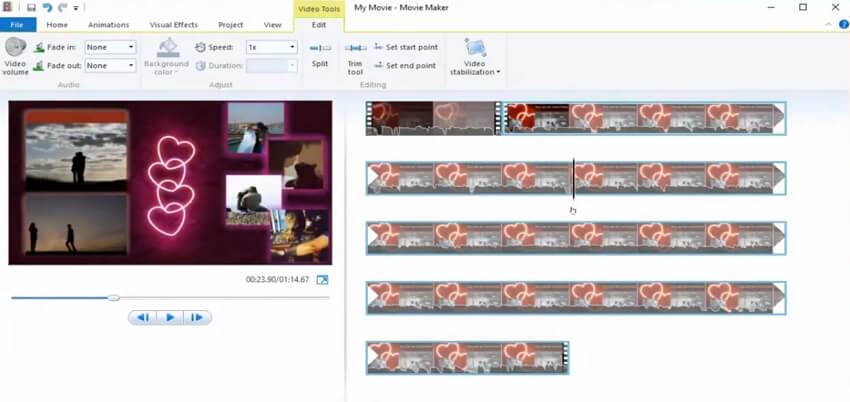850x402 pixels.
Task: Click the Fade in icon
Action: [x=39, y=48]
